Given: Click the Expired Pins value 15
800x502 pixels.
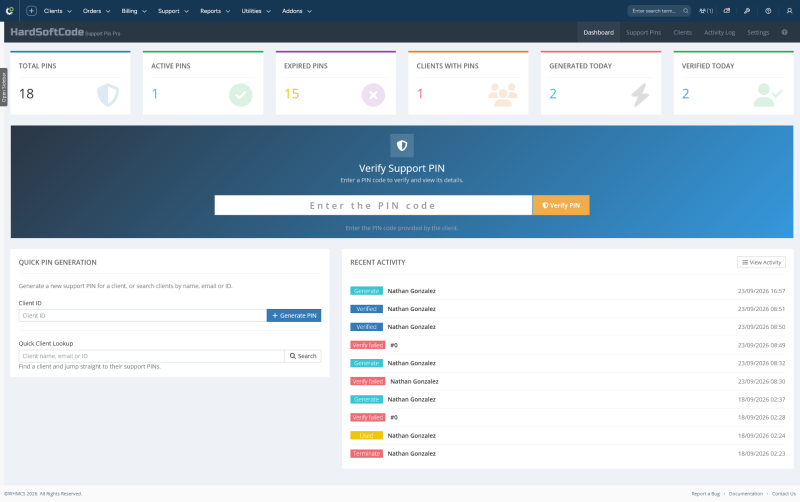Looking at the screenshot, I should tap(291, 94).
